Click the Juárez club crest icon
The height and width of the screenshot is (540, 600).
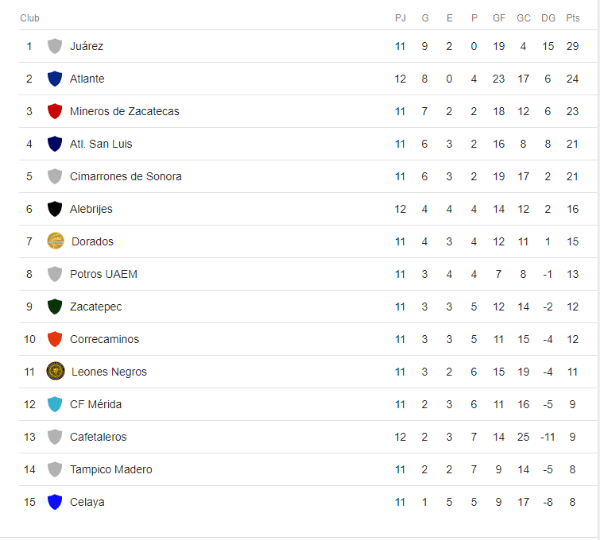coord(55,46)
